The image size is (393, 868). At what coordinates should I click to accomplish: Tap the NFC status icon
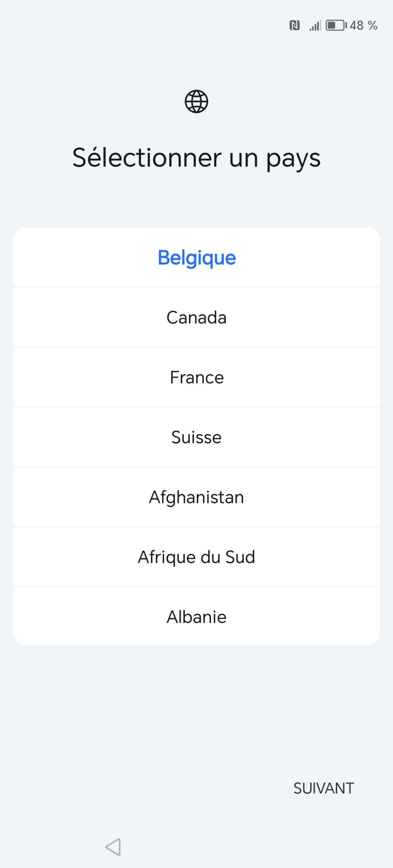click(x=294, y=25)
